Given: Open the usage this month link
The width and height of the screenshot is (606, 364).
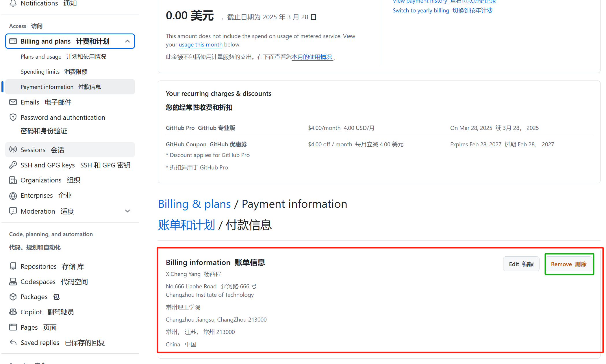Looking at the screenshot, I should (x=201, y=44).
